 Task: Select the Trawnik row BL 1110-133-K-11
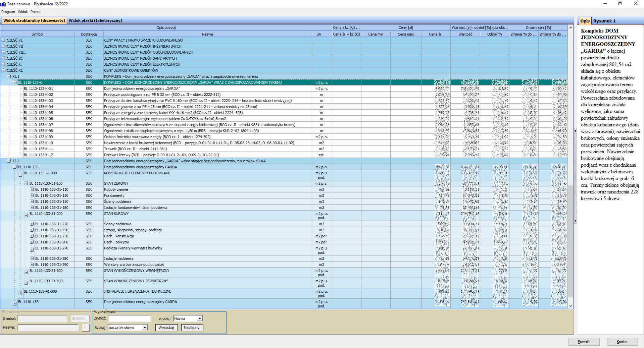tap(284, 149)
